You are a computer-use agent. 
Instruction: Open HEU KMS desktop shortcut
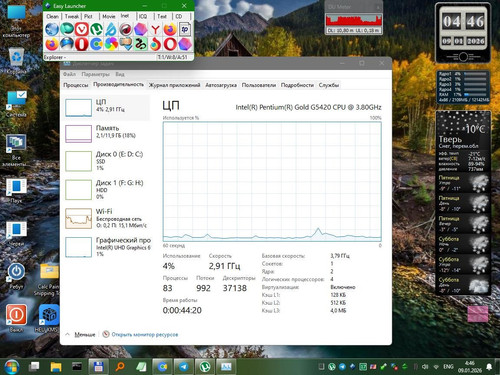49,318
